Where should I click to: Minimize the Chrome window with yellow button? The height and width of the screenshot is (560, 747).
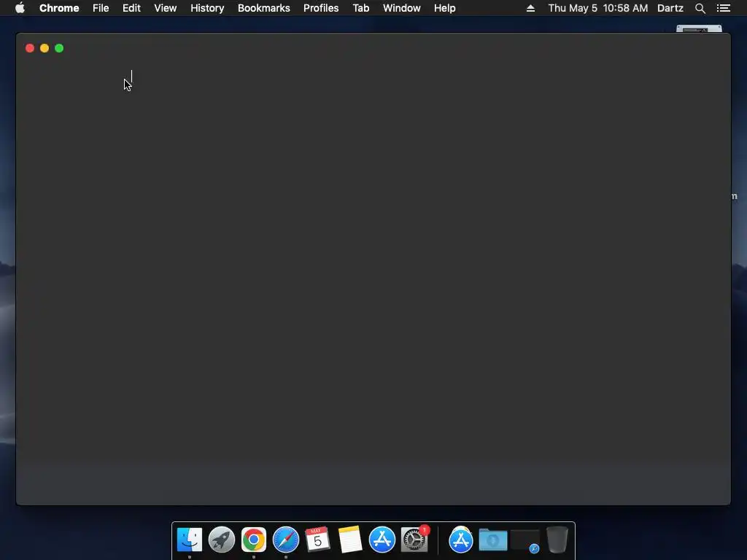44,48
